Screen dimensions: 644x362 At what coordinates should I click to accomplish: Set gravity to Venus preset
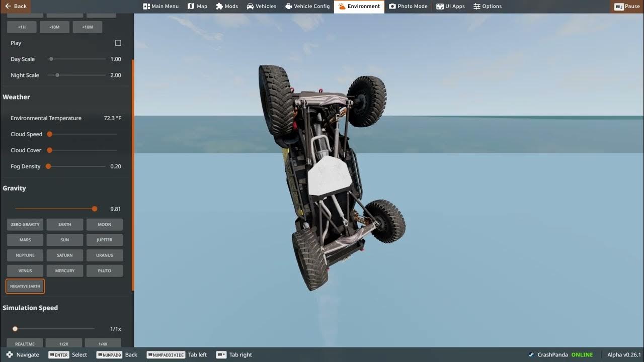(25, 270)
